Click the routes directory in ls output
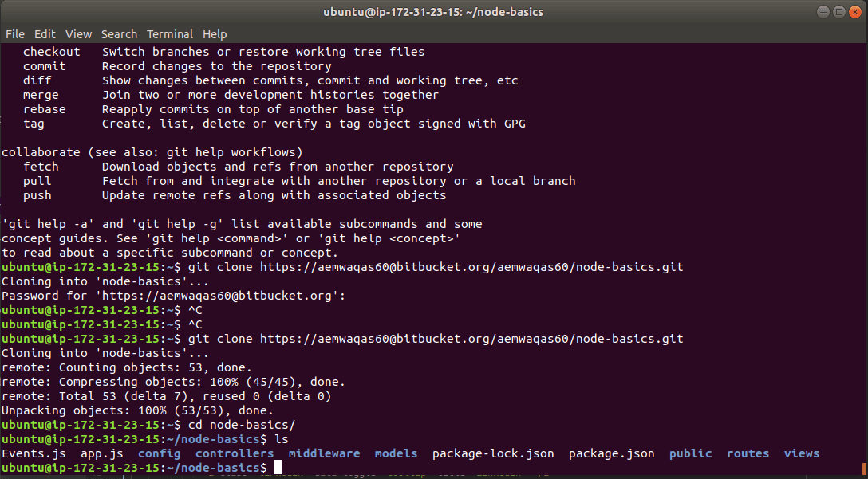 point(748,453)
